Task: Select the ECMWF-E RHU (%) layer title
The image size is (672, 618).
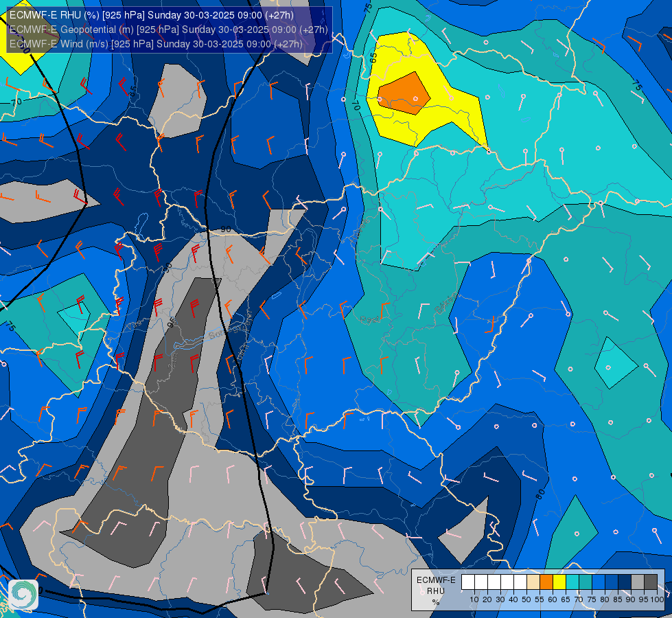Action: (151, 15)
